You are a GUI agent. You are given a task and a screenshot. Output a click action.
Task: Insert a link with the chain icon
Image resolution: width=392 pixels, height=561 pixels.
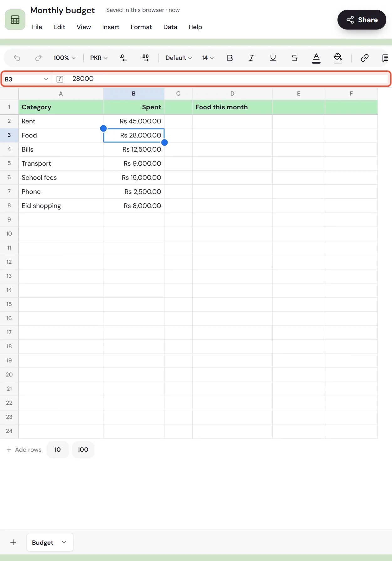point(364,58)
